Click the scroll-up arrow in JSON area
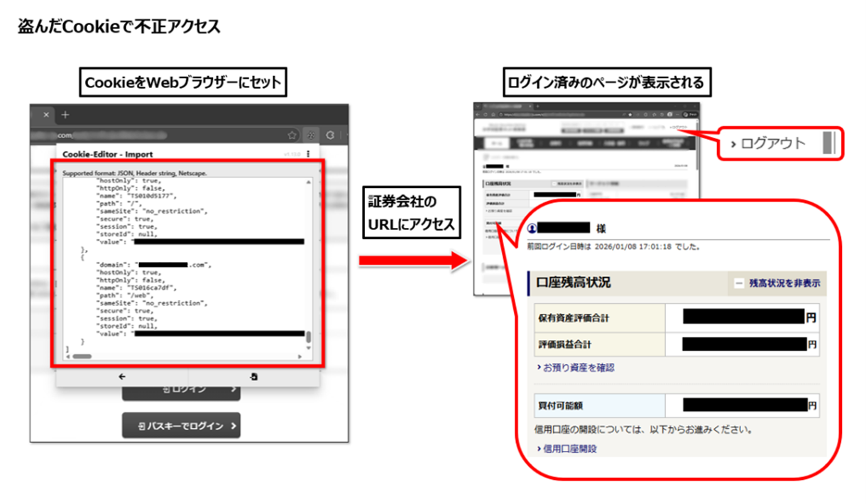 [x=308, y=182]
